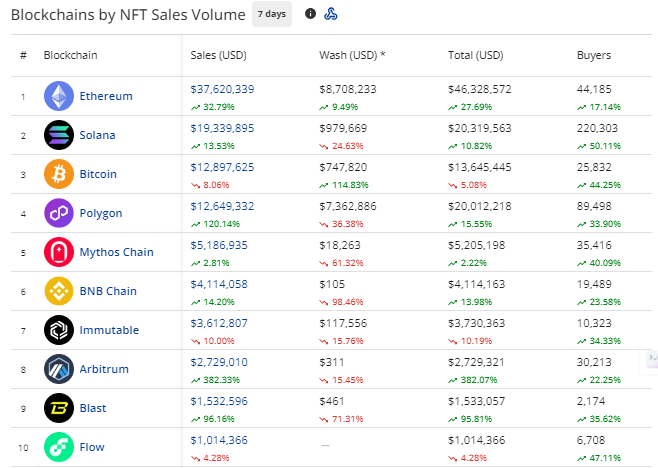Click the Polygon logo icon

click(x=59, y=213)
